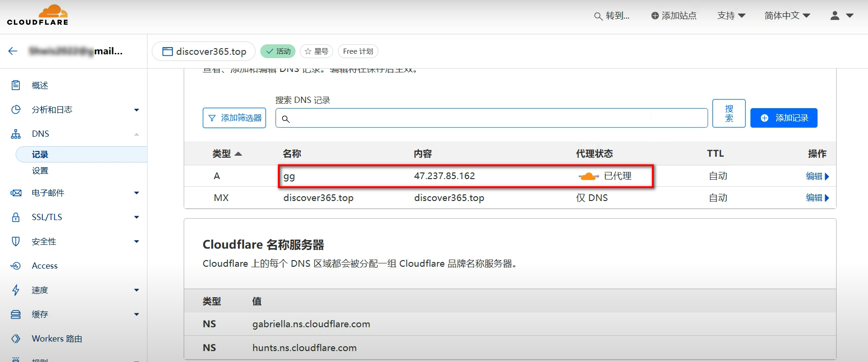This screenshot has height=362, width=868.
Task: Click the Cloudflare logo
Action: (x=38, y=15)
